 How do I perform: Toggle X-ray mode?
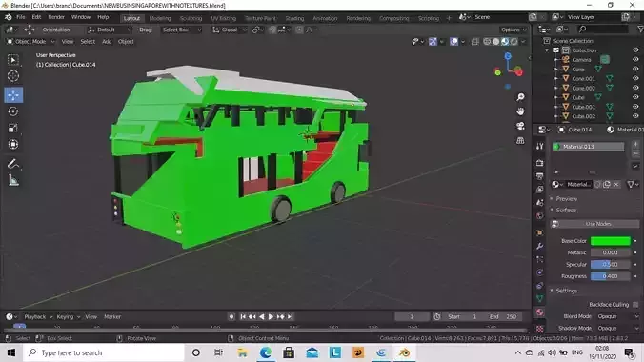point(474,42)
